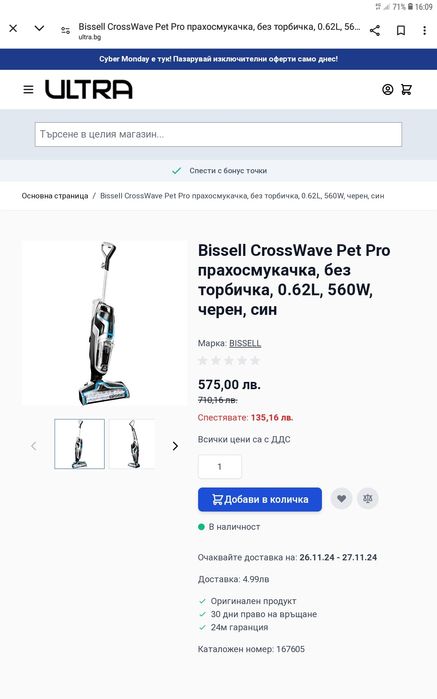
Task: Open ULTRA hamburger menu
Action: click(x=28, y=90)
